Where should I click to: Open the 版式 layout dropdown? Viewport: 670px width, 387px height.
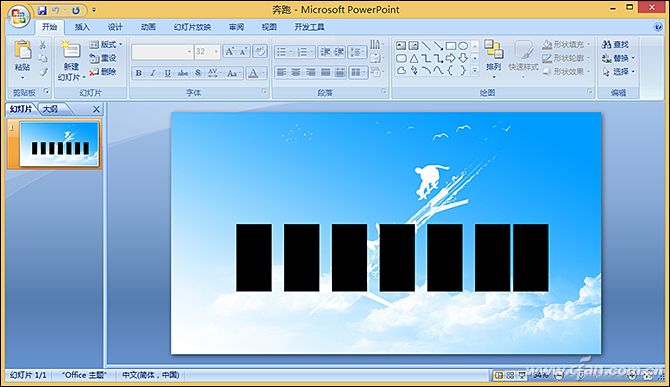[x=106, y=44]
